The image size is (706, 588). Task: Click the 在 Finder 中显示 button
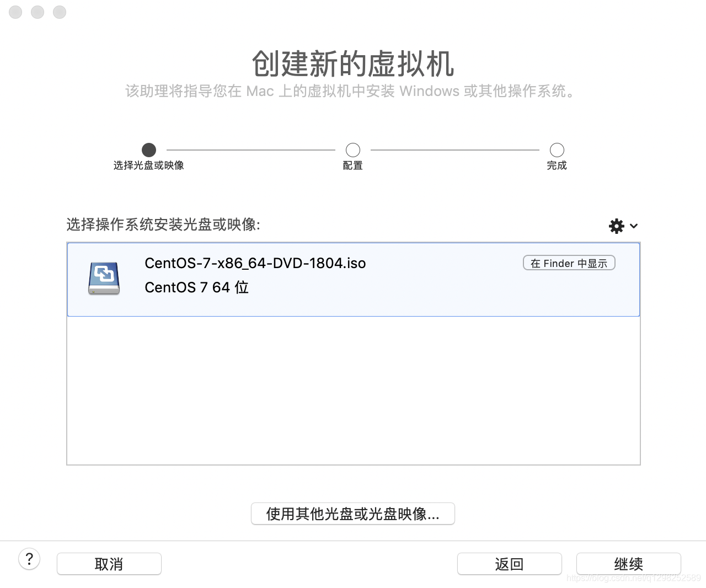569,263
